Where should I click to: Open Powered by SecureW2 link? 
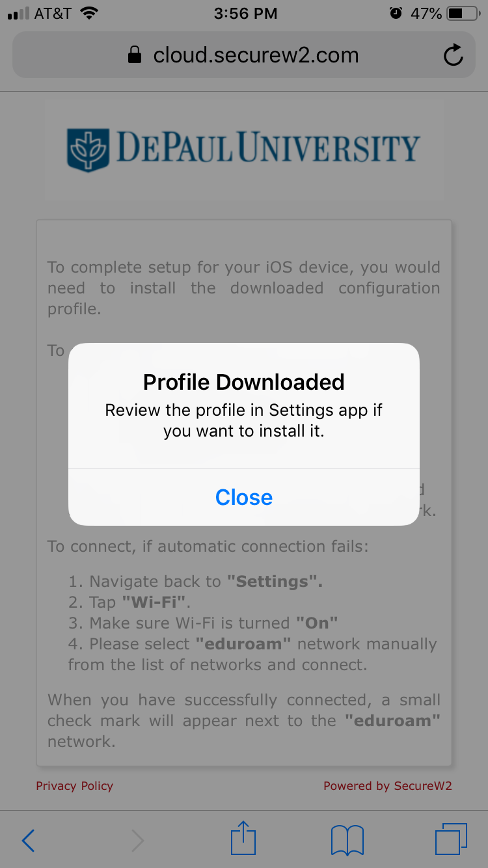pyautogui.click(x=388, y=785)
